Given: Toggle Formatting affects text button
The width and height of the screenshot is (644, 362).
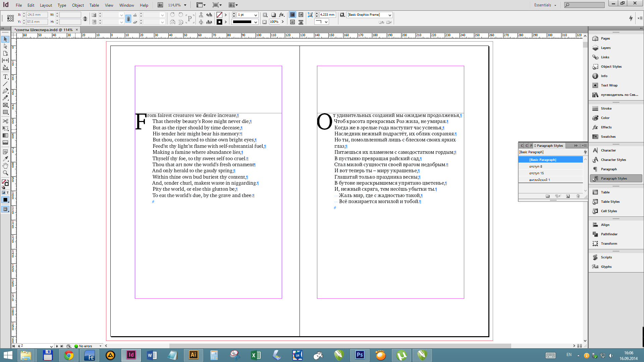Looking at the screenshot, I should click(x=7, y=192).
